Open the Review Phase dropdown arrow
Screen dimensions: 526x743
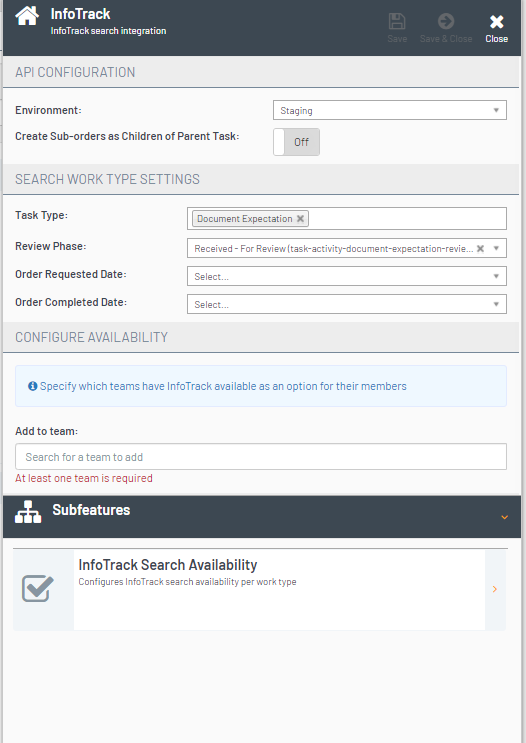pyautogui.click(x=496, y=248)
